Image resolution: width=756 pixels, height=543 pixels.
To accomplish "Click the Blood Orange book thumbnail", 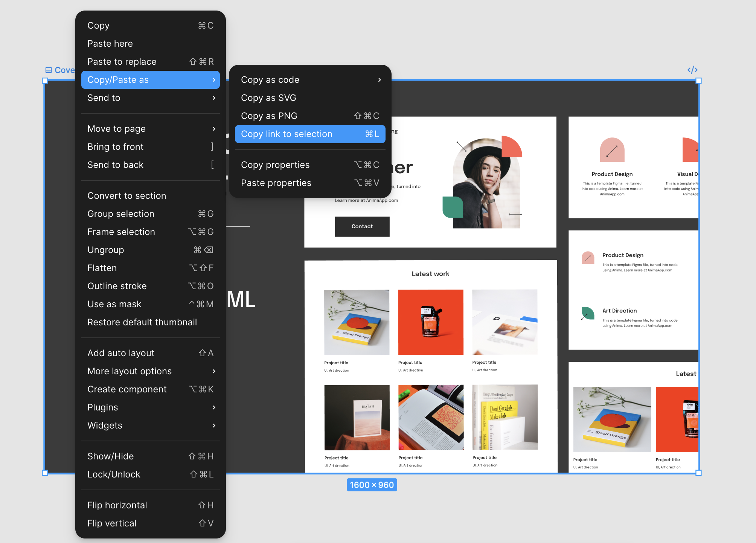I will point(357,322).
